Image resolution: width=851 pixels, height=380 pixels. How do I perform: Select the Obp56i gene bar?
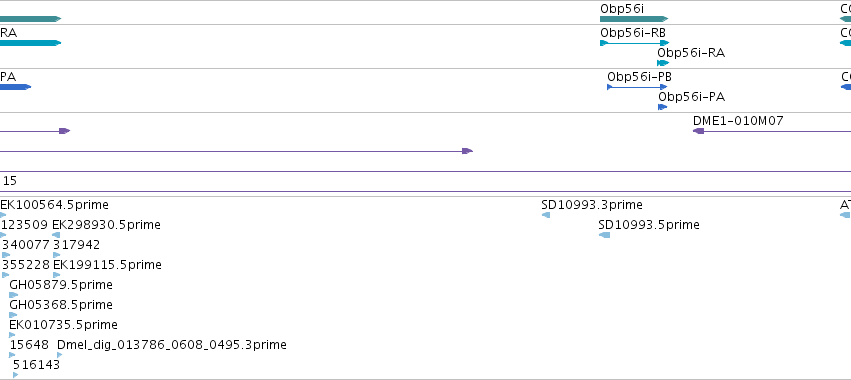click(634, 19)
